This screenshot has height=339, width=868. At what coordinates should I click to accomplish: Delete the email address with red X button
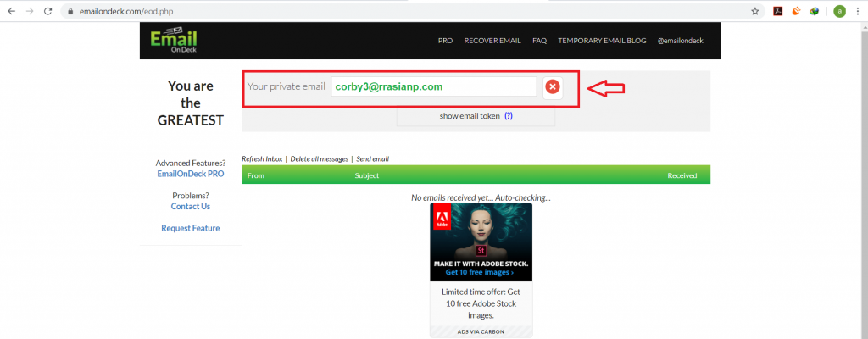(x=553, y=87)
